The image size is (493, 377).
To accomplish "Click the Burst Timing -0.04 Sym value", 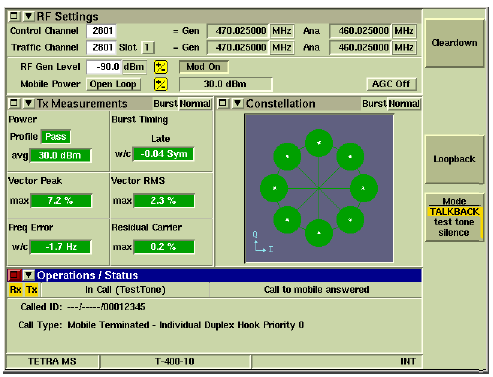I will 163,154.
